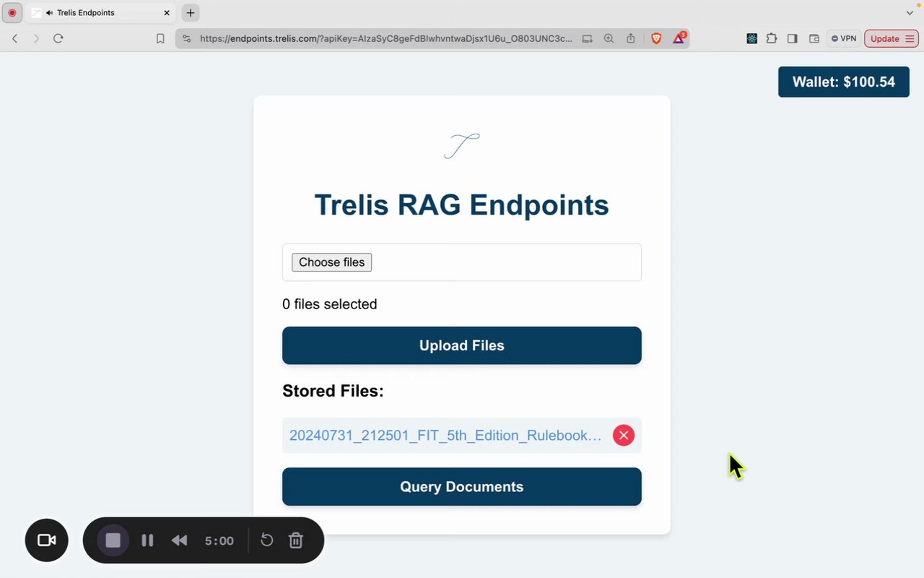The image size is (924, 578).
Task: Click the red recording indicator button
Action: [12, 13]
